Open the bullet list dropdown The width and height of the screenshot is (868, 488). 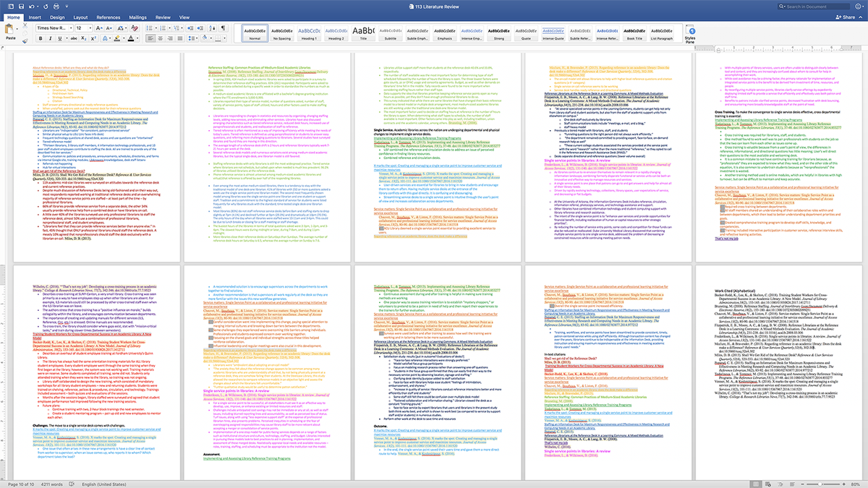pyautogui.click(x=156, y=28)
